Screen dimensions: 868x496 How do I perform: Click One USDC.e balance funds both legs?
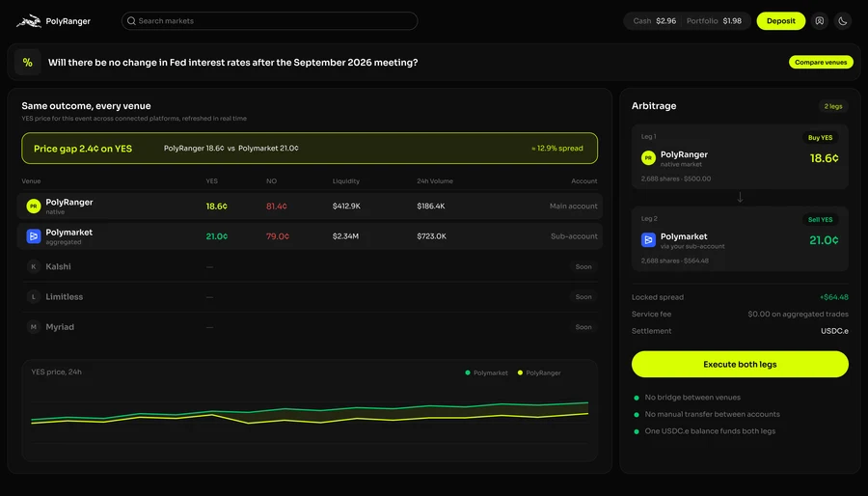point(710,431)
